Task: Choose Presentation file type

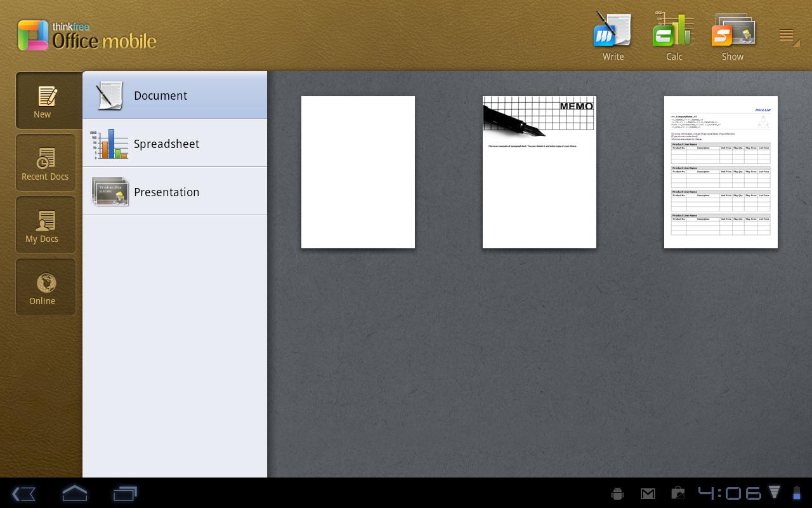Action: 175,192
